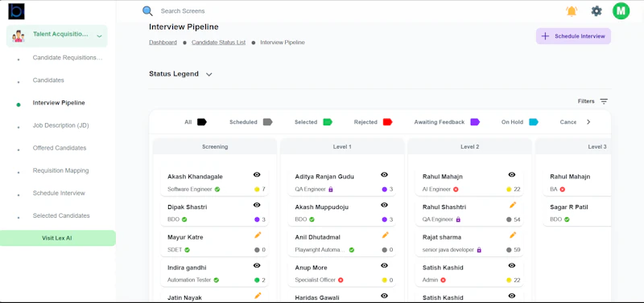
Task: Go to Candidates sidebar item
Action: 48,80
